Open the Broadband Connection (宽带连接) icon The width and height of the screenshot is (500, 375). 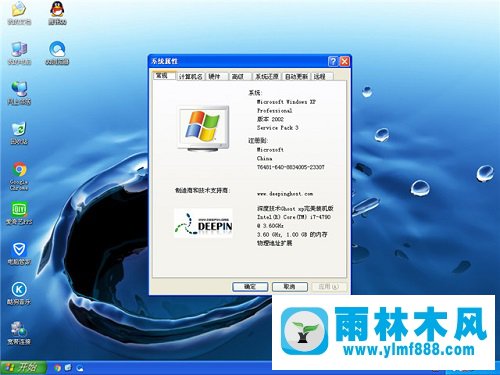(x=19, y=333)
